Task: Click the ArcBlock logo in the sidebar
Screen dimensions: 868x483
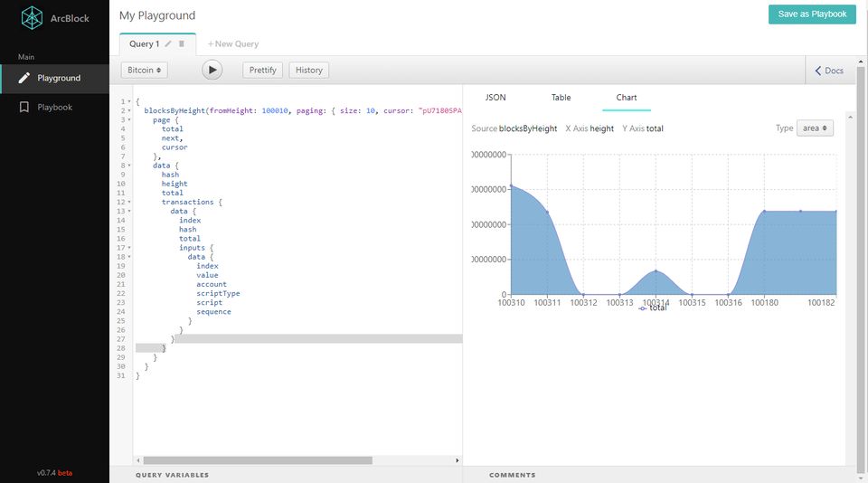Action: point(33,18)
